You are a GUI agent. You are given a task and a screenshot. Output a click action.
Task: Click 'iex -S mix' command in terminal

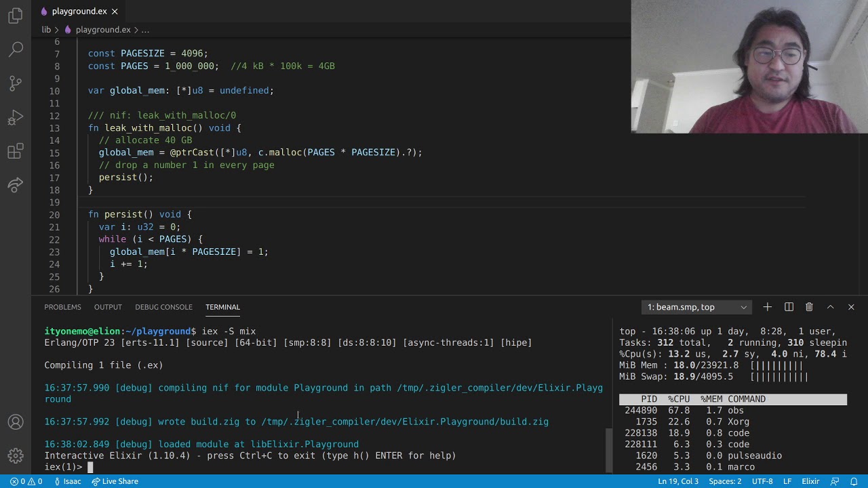click(229, 331)
